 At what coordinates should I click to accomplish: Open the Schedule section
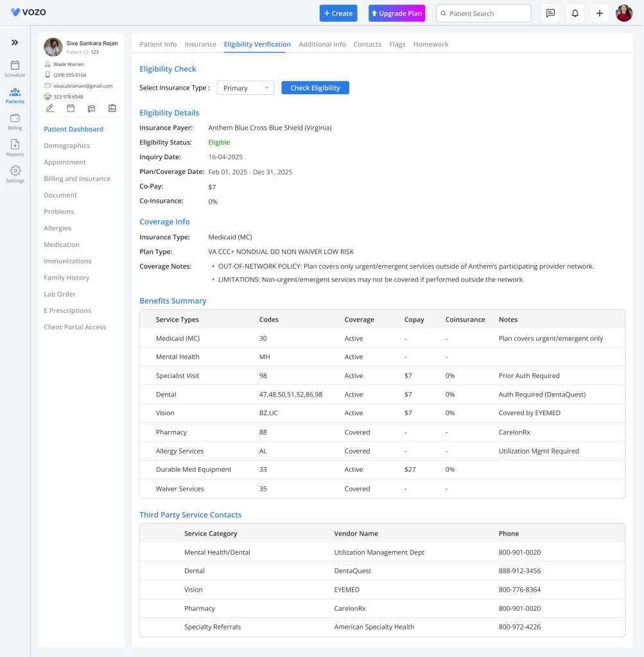coord(15,69)
